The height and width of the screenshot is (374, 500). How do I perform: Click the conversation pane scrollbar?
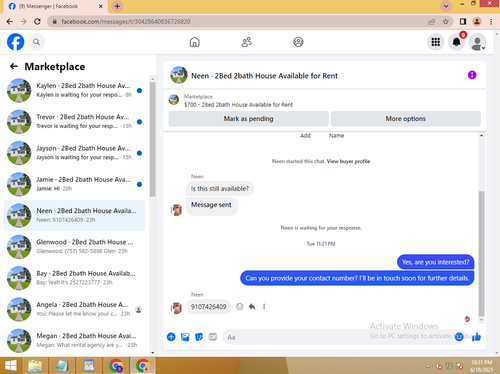[481, 253]
